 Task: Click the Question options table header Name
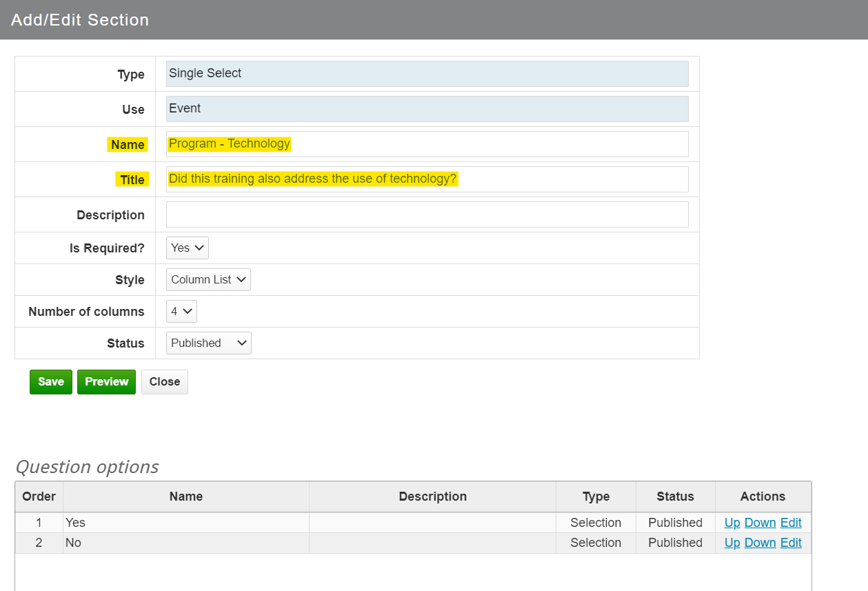(185, 496)
